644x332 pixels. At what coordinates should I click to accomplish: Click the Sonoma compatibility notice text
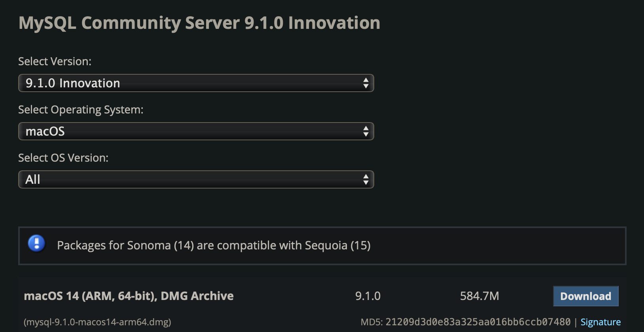(x=214, y=245)
